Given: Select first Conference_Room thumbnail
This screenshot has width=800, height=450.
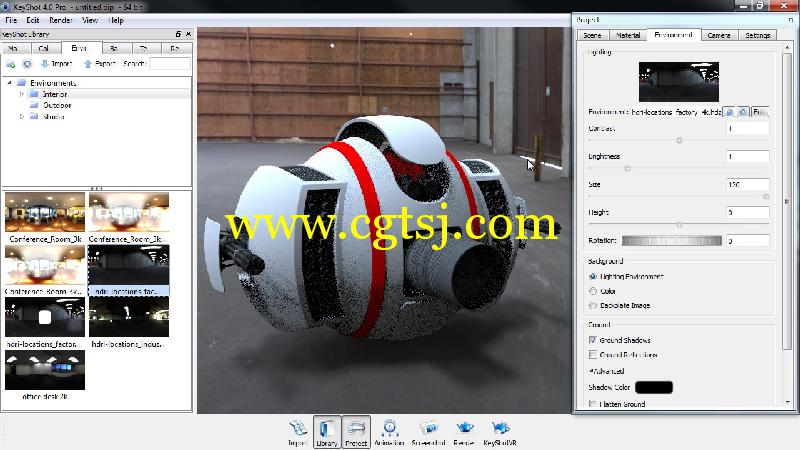Looking at the screenshot, I should tap(45, 212).
